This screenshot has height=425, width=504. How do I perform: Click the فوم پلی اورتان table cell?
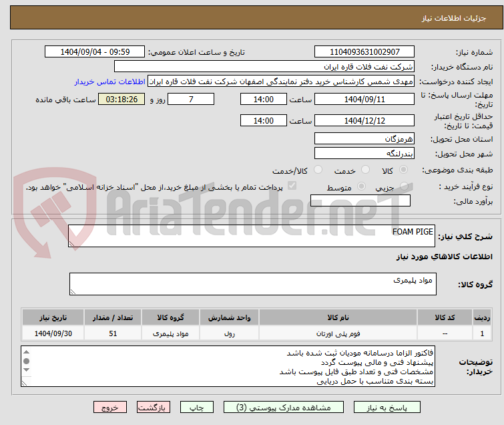[x=338, y=333]
